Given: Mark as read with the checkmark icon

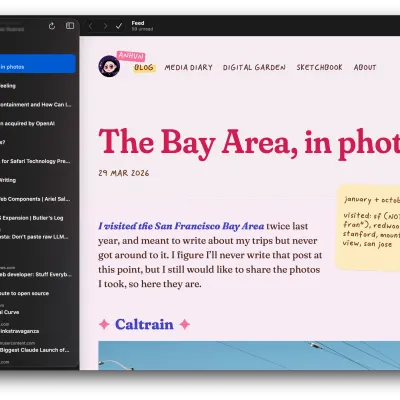Looking at the screenshot, I should click(x=119, y=26).
